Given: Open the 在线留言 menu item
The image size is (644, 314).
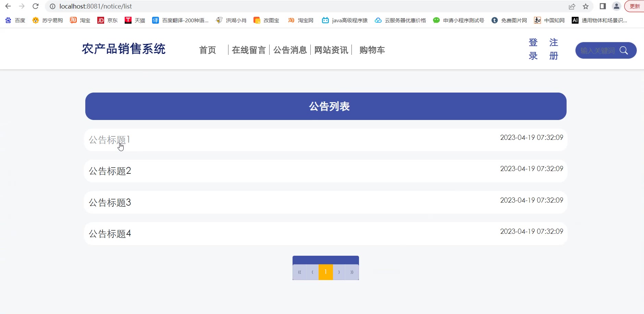Looking at the screenshot, I should tap(249, 50).
